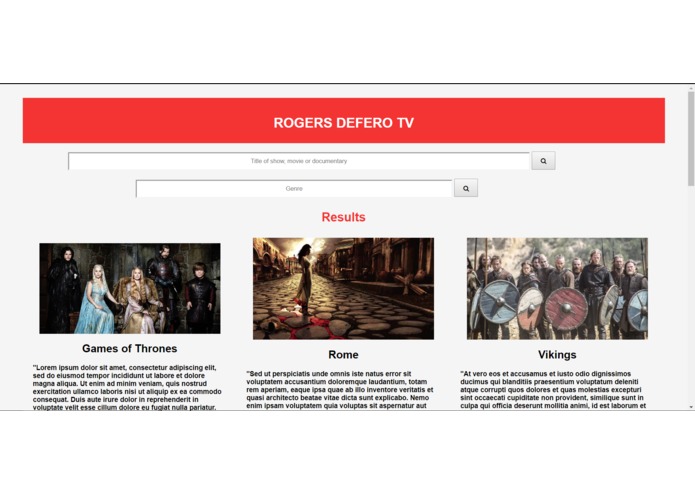Viewport: 695px width, 494px height.
Task: Select the Games of Thrones title
Action: click(x=129, y=349)
